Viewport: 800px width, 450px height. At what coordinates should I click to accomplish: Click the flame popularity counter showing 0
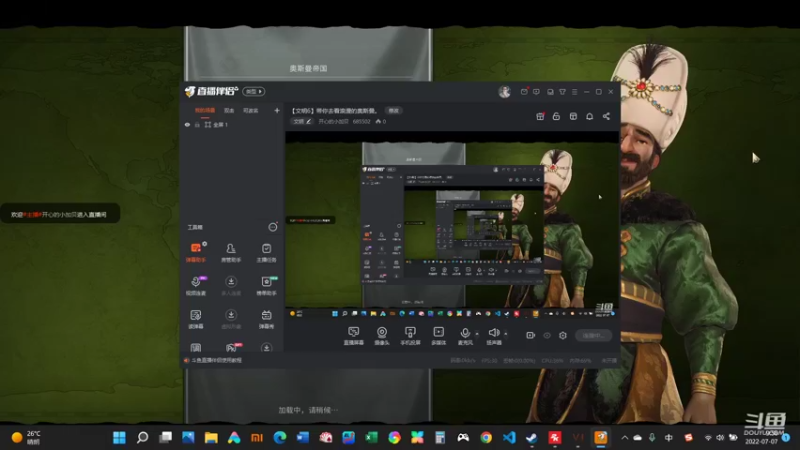point(381,121)
